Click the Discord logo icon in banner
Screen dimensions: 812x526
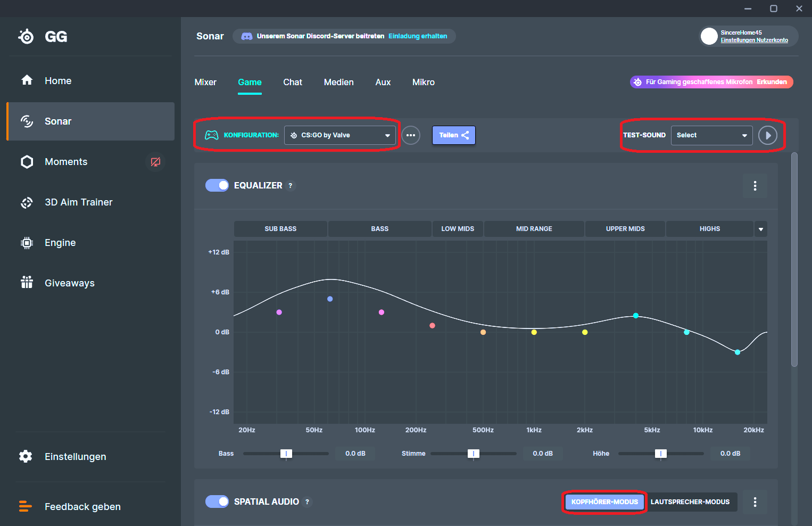(x=246, y=36)
